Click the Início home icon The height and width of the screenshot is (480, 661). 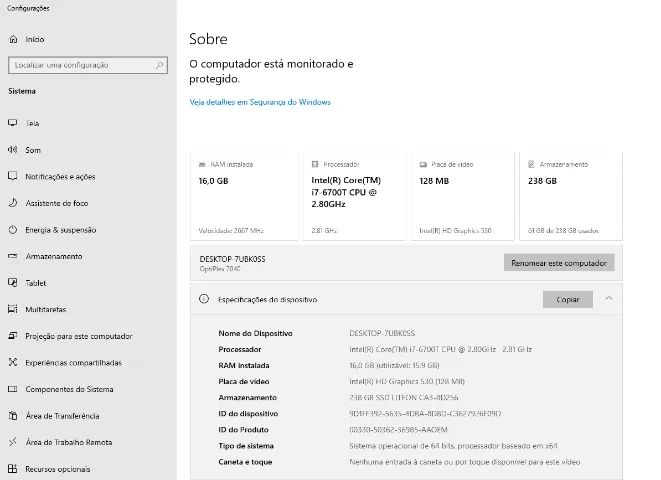click(x=13, y=40)
